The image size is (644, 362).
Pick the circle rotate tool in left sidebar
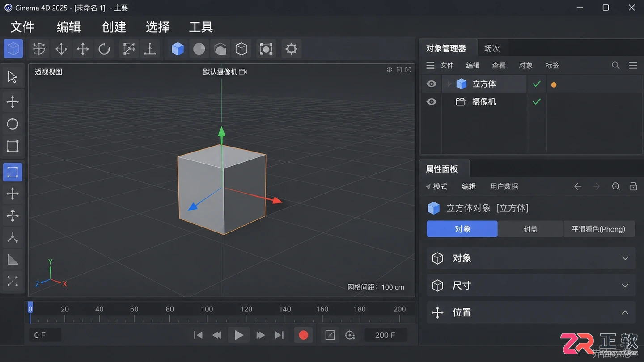[x=13, y=124]
